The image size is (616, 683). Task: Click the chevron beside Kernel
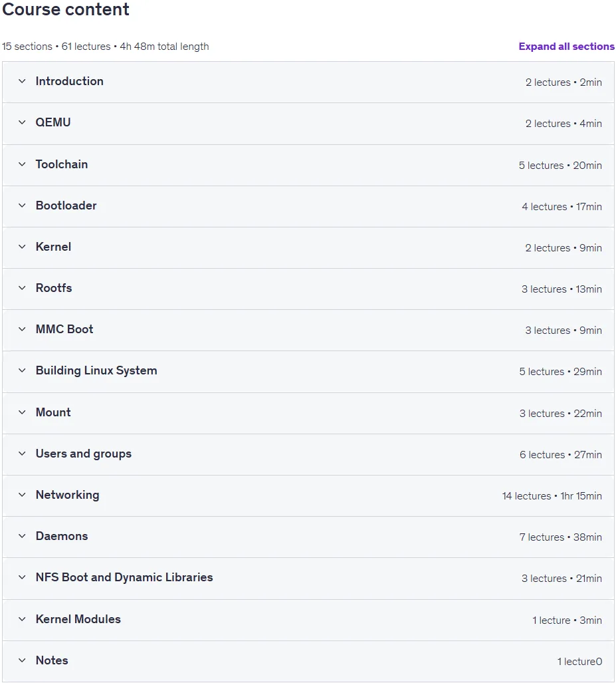[22, 247]
